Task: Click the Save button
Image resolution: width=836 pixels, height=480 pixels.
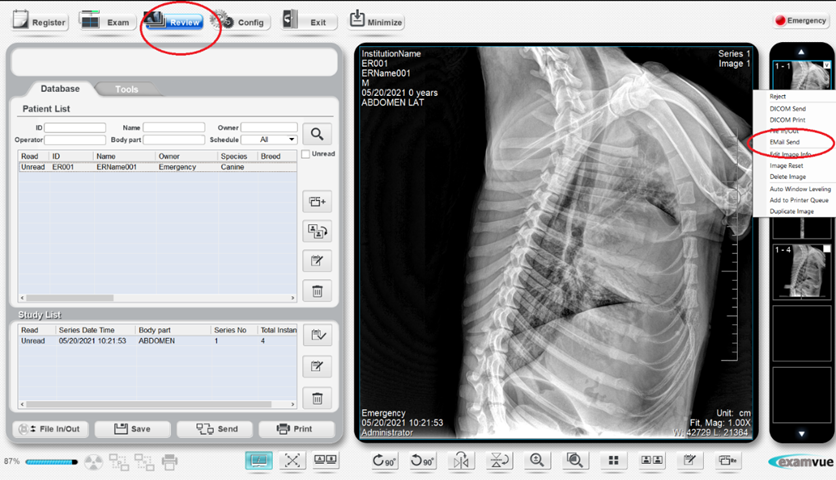Action: tap(133, 429)
